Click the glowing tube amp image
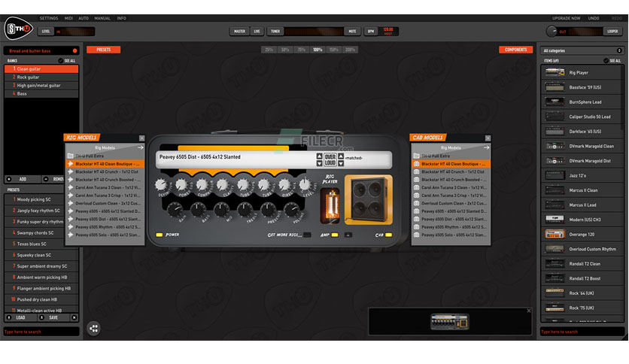 [x=330, y=206]
